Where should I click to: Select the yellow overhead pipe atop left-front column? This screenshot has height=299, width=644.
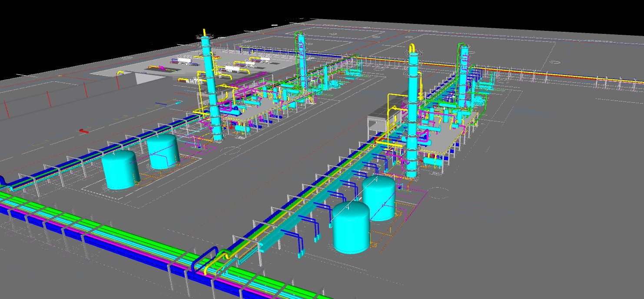[x=205, y=33]
